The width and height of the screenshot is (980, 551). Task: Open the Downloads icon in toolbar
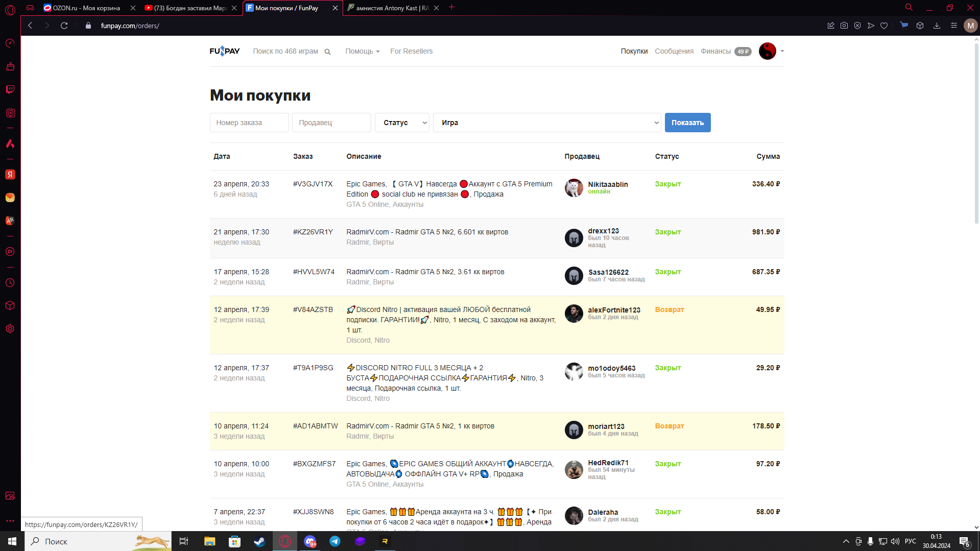click(x=937, y=26)
